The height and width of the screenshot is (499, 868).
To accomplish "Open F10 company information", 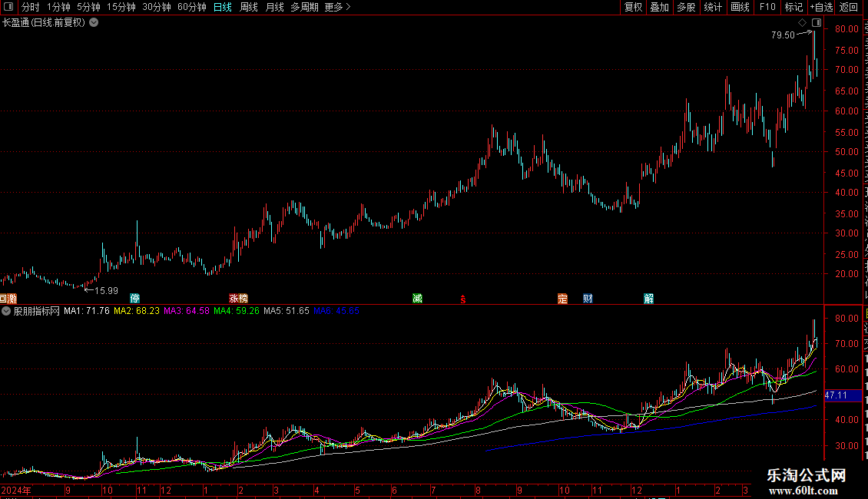I will (767, 7).
